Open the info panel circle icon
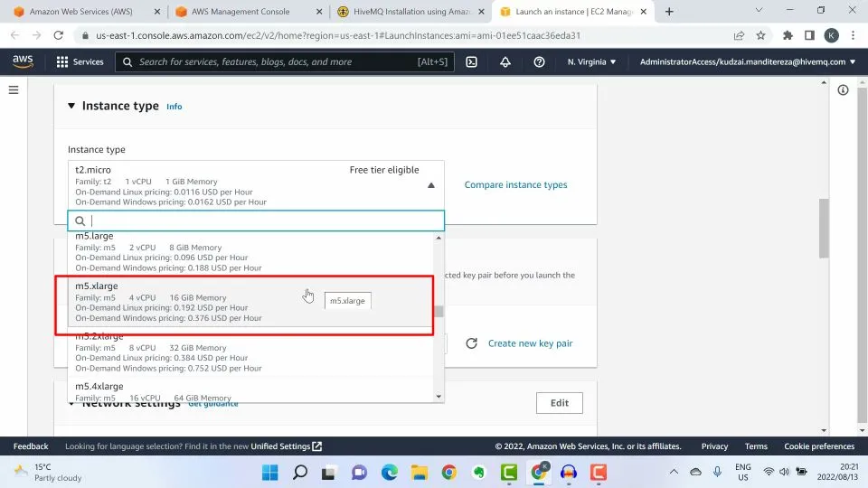This screenshot has width=868, height=488. [843, 90]
